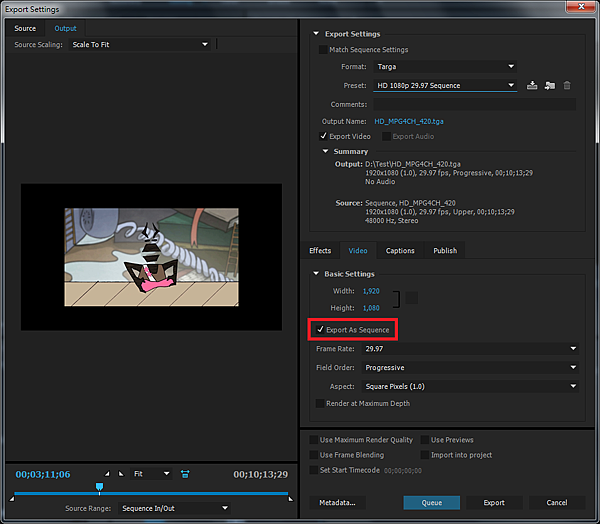Click the Height value 1,080
This screenshot has height=524, width=600.
tap(371, 308)
